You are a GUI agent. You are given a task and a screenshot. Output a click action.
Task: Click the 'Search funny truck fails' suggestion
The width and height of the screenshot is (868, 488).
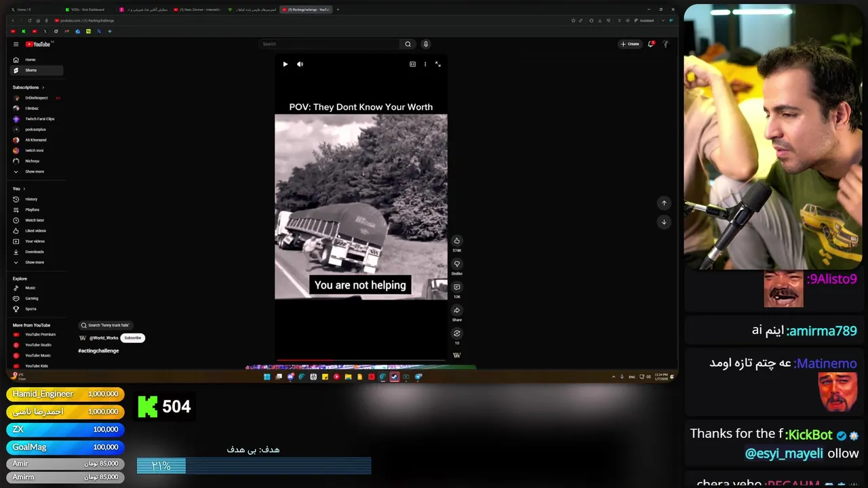[105, 325]
